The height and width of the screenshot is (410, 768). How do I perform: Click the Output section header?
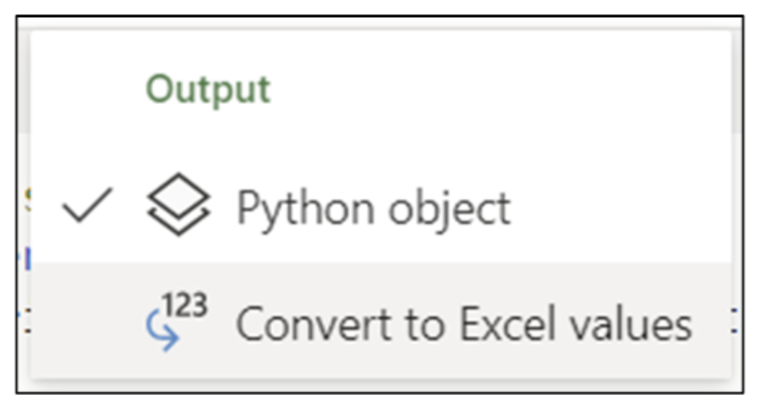(x=208, y=89)
